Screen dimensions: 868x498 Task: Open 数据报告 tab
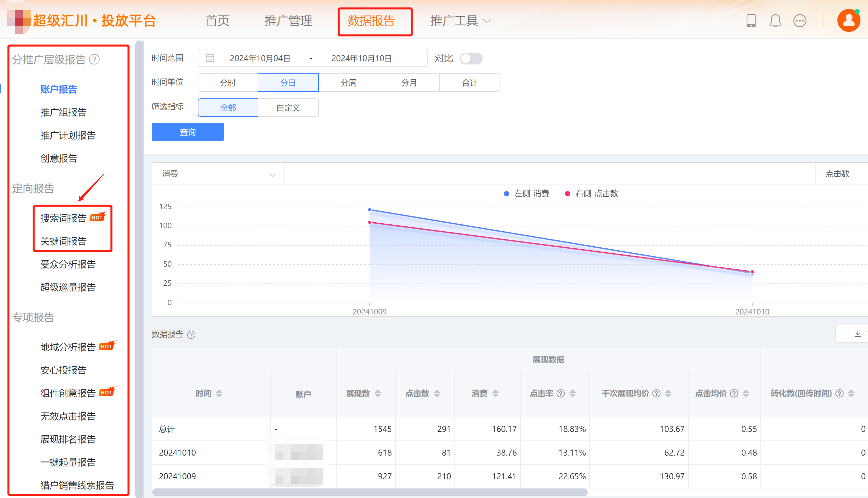[x=371, y=21]
